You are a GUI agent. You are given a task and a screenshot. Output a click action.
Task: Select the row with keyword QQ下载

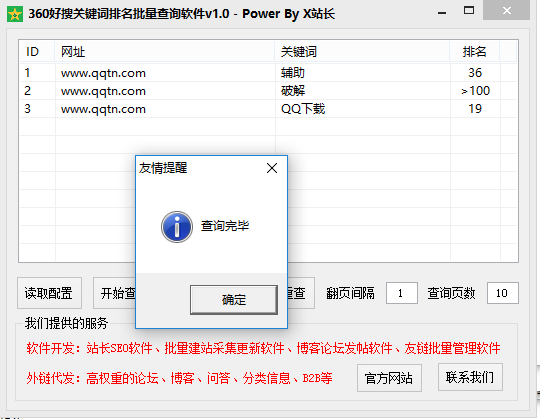[268, 109]
